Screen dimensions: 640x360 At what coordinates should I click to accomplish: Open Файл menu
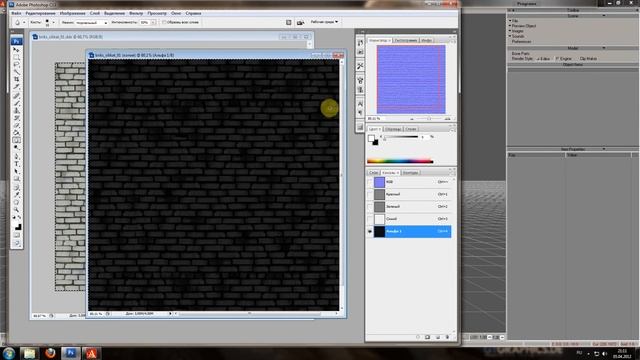(16, 13)
